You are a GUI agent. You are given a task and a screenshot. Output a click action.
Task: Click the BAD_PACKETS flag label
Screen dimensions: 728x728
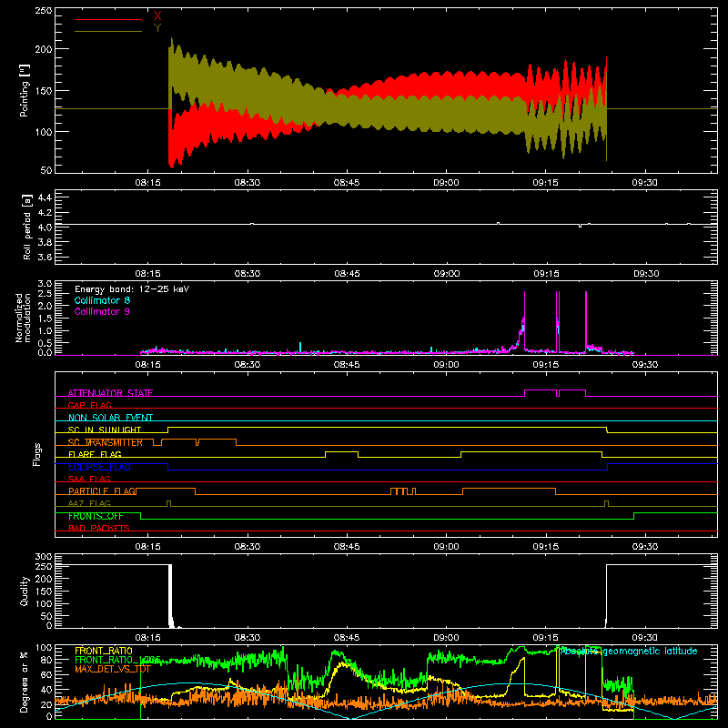(x=99, y=528)
